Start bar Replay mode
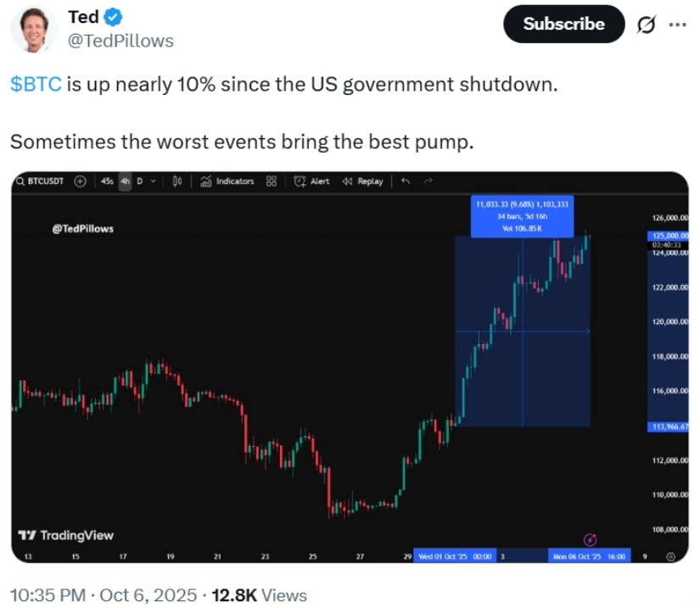Viewport: 700px width, 608px height. click(x=362, y=181)
